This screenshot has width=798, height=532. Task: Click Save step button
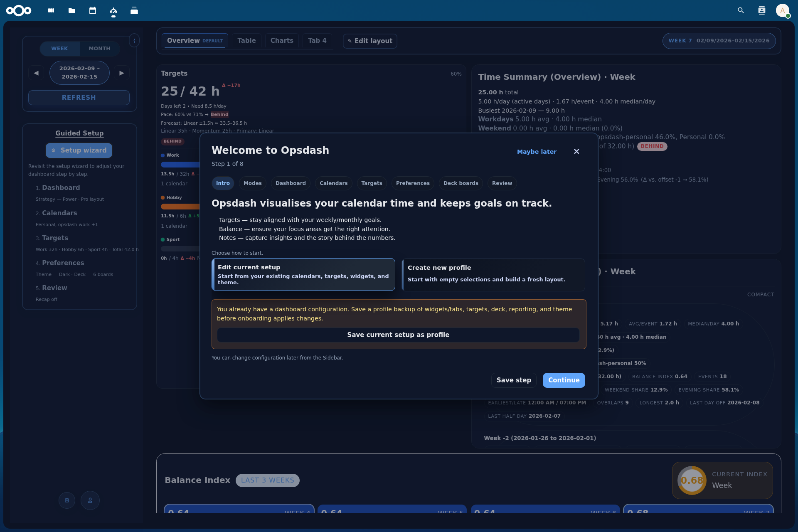(x=514, y=380)
